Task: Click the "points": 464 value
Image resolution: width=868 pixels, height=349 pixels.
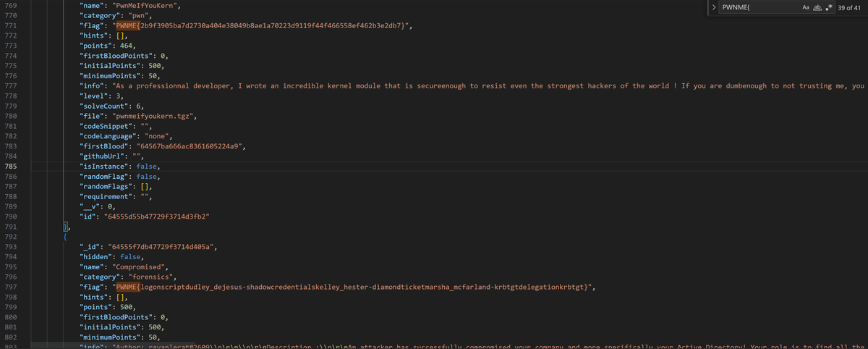Action: click(x=125, y=45)
